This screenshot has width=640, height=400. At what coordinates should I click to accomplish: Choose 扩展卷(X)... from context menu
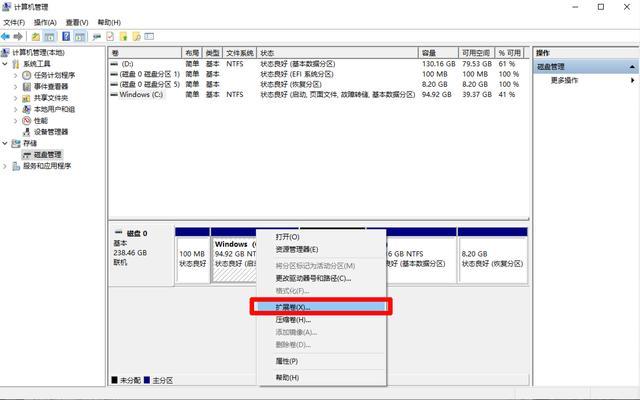click(293, 307)
